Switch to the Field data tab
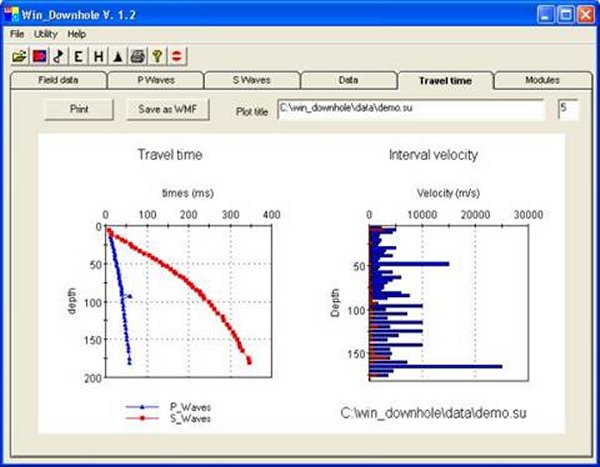 [58, 79]
